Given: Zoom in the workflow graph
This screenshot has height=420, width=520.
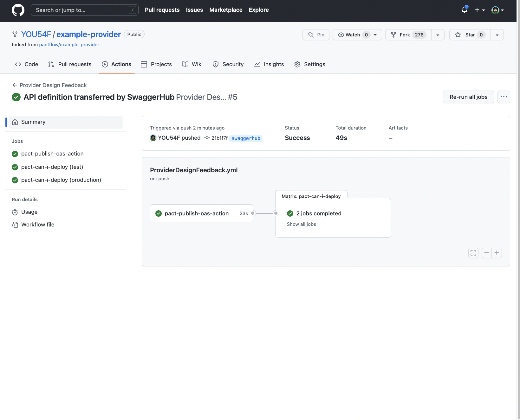Looking at the screenshot, I should tap(497, 253).
